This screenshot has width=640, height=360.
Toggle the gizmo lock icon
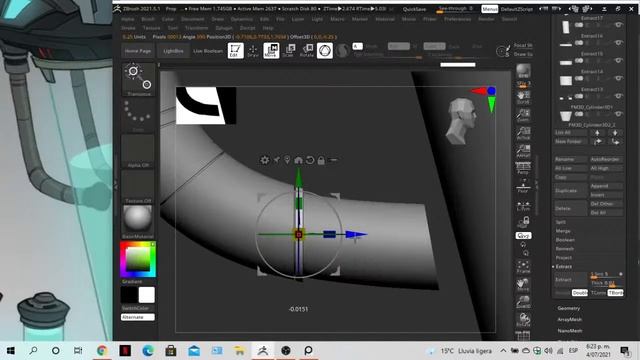[x=321, y=160]
